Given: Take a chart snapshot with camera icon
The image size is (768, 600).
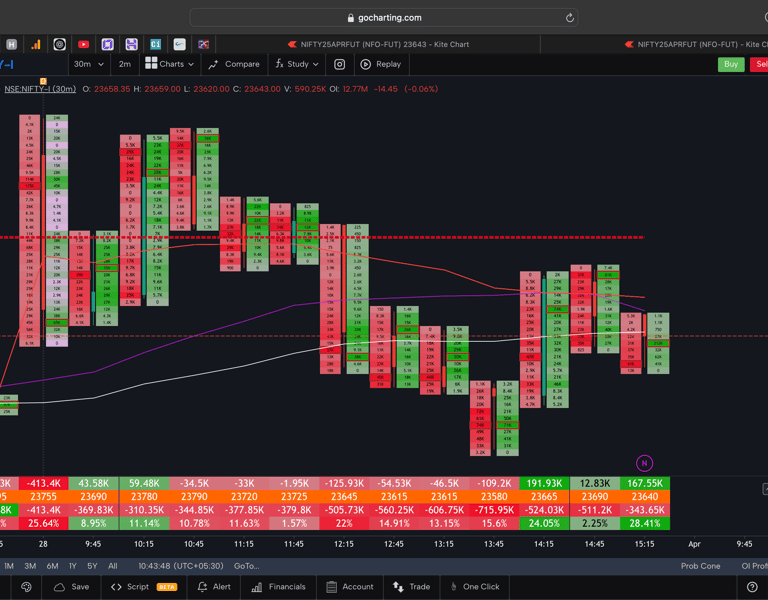Looking at the screenshot, I should [339, 64].
